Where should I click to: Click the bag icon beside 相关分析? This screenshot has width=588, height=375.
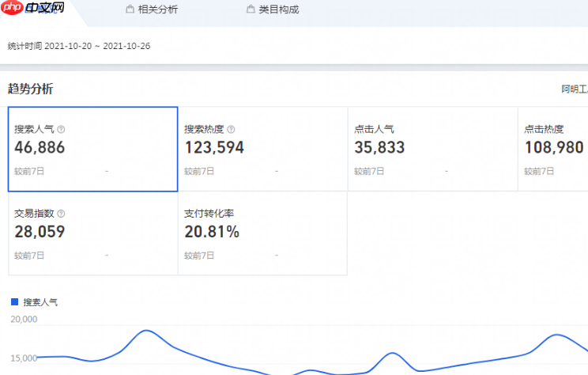(x=130, y=9)
